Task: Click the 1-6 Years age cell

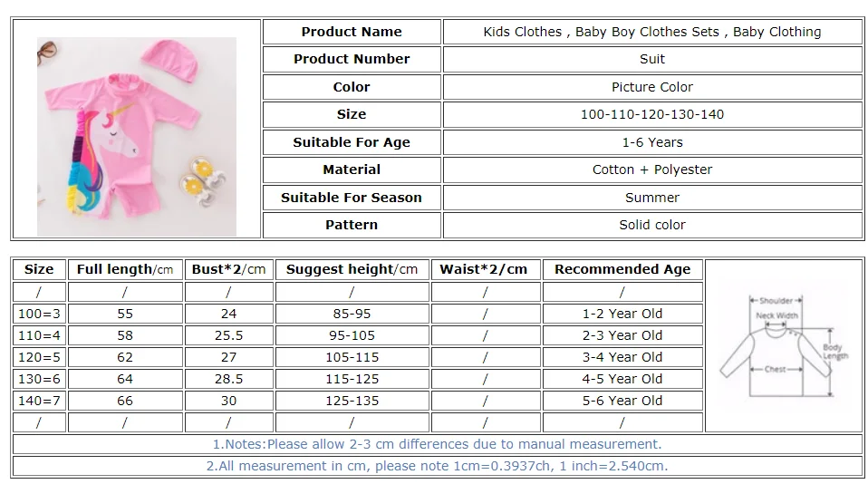Action: 651,142
